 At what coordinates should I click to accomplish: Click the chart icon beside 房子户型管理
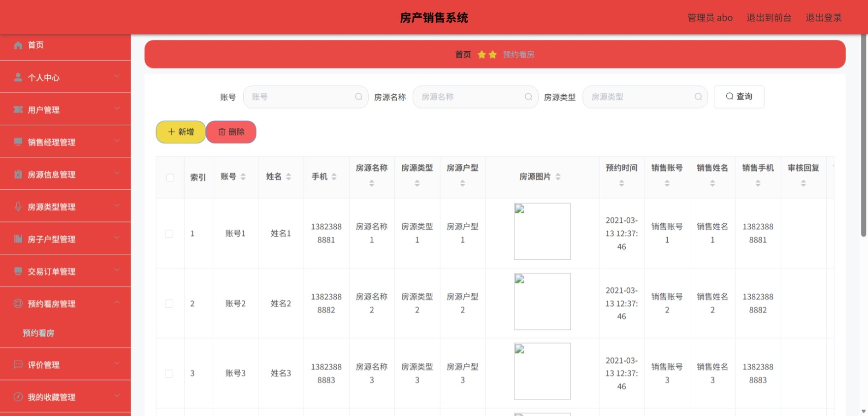18,239
